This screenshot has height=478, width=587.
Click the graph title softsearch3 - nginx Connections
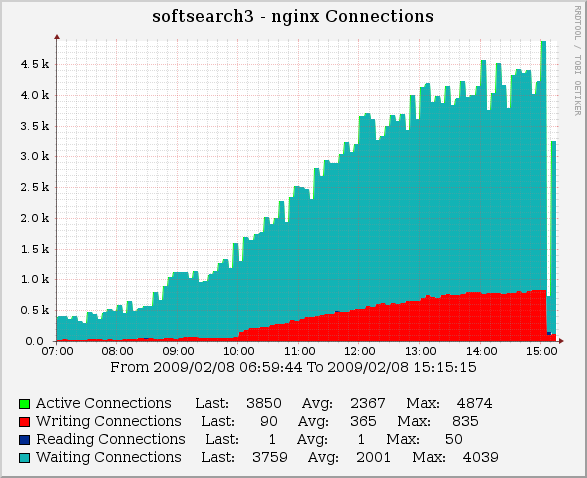[x=293, y=16]
